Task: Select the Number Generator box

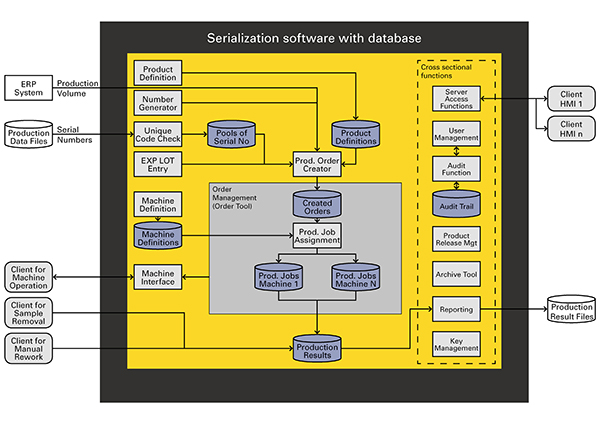Action: pyautogui.click(x=157, y=102)
